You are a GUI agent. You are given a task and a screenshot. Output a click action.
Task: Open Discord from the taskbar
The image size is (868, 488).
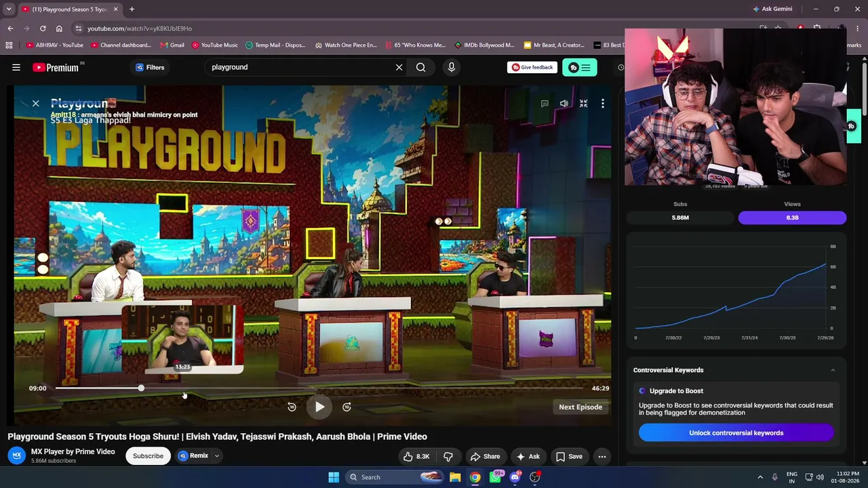[x=515, y=477]
